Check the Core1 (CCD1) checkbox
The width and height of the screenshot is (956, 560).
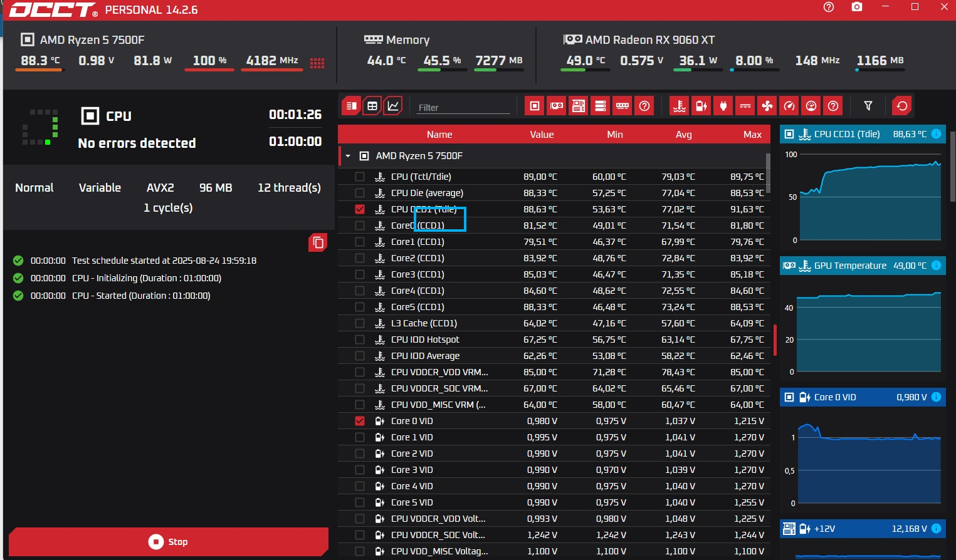point(360,242)
